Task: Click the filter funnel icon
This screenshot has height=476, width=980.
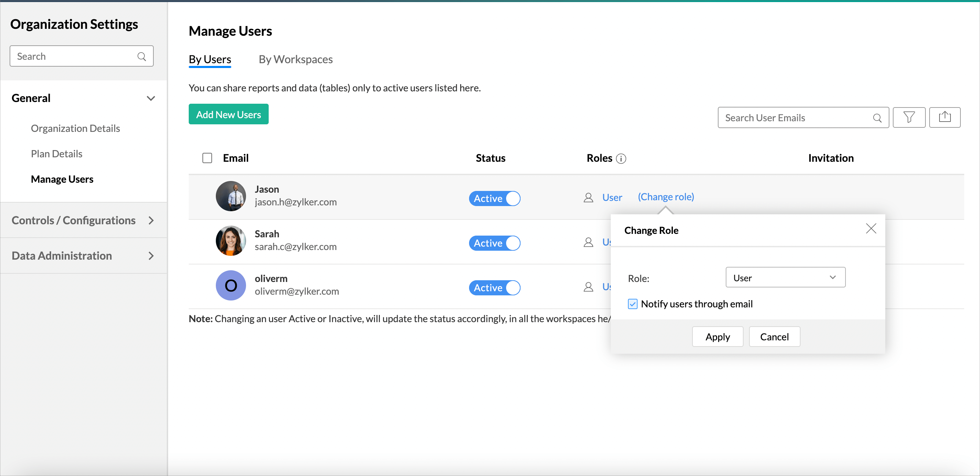Action: (909, 117)
